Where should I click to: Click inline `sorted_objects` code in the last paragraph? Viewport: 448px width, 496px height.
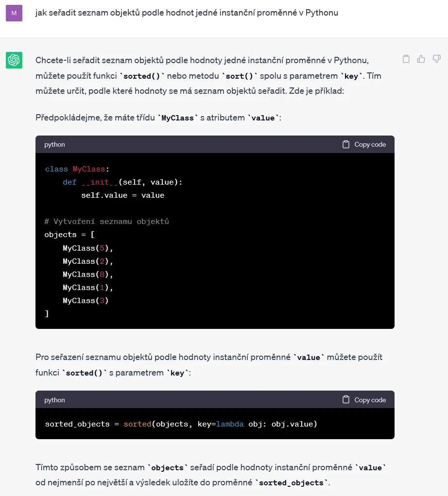tap(291, 483)
